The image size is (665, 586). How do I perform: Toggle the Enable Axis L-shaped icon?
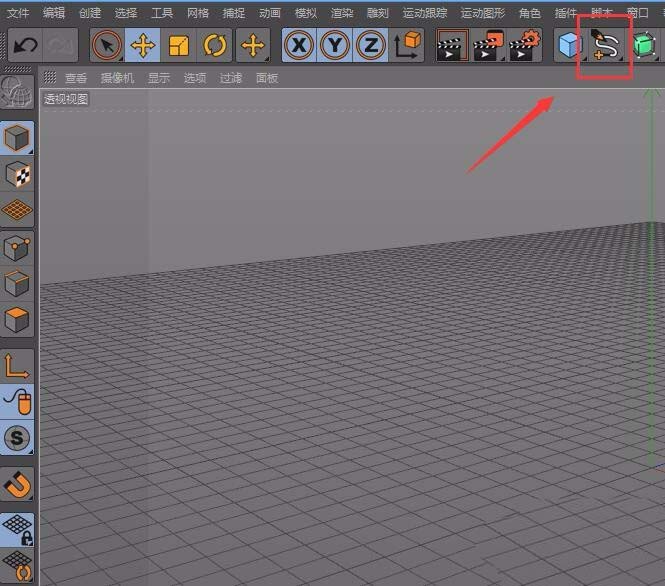(17, 366)
